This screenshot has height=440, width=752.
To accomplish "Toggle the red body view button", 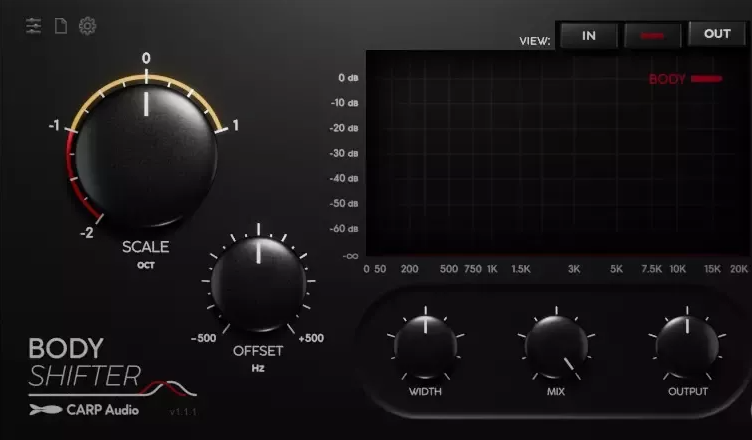I will (x=653, y=36).
